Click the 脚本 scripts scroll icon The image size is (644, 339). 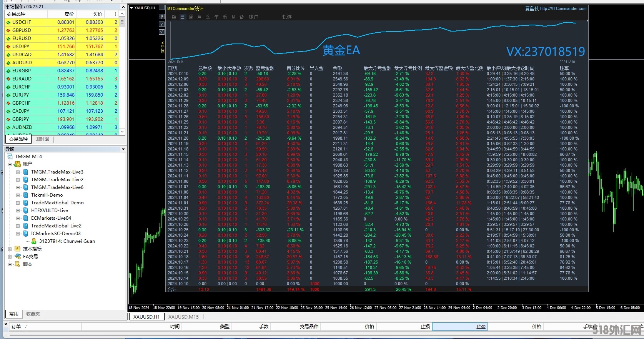(x=17, y=264)
